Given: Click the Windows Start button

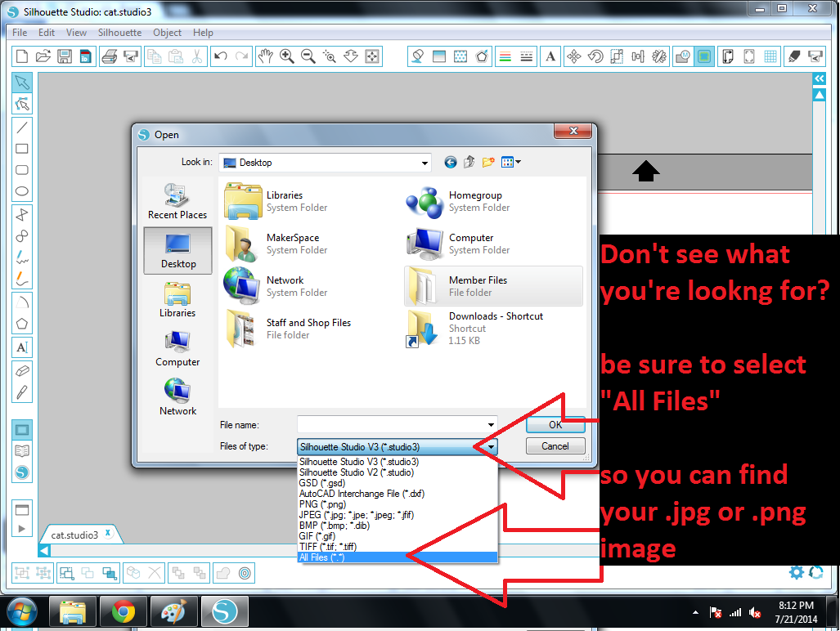Looking at the screenshot, I should tap(22, 611).
